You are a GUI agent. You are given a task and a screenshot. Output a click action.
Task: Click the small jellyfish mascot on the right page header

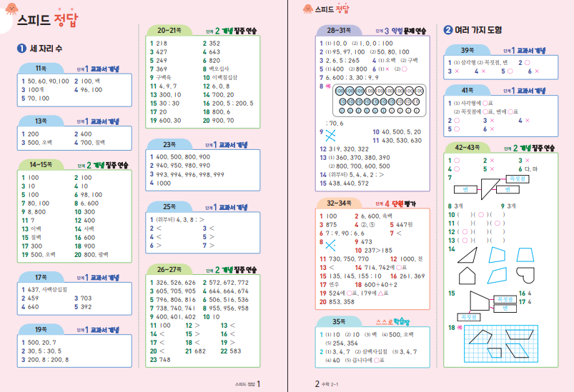click(308, 9)
